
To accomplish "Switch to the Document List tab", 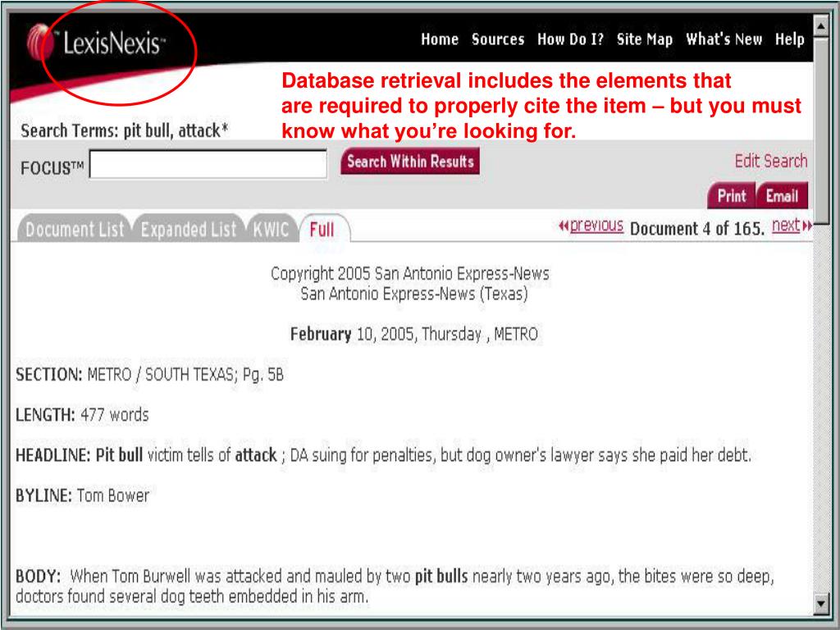I will tap(74, 230).
